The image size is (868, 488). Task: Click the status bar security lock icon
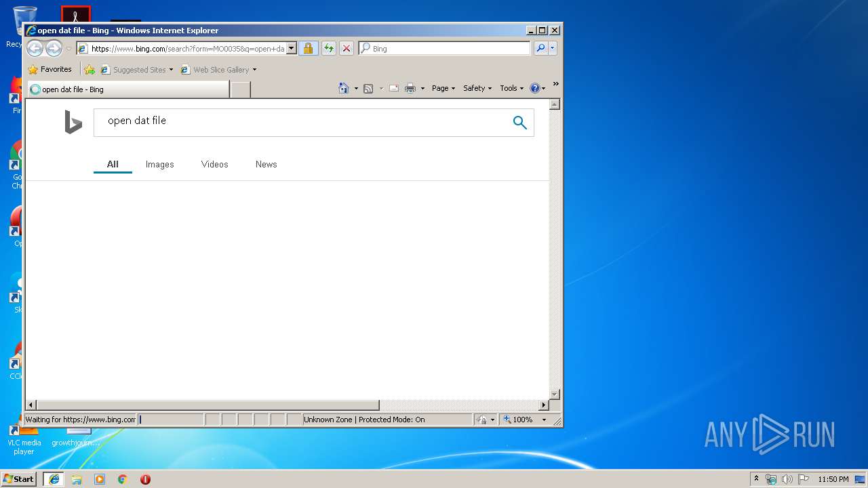(481, 420)
